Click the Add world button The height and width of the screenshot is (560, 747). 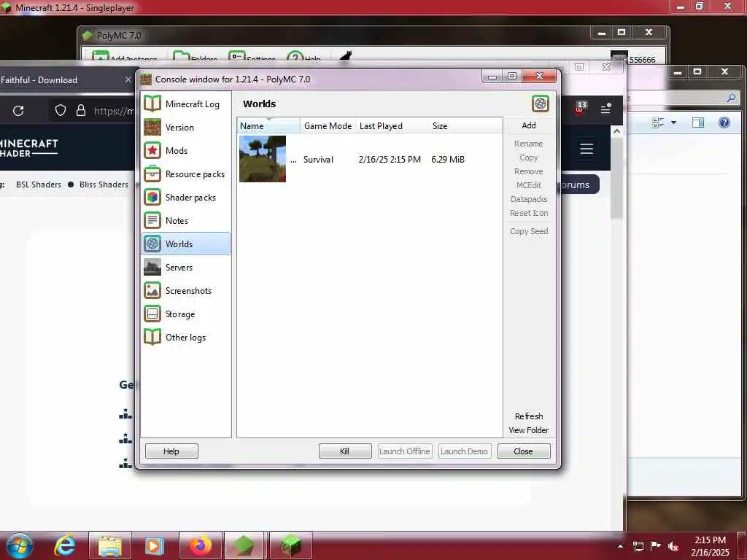click(x=529, y=125)
